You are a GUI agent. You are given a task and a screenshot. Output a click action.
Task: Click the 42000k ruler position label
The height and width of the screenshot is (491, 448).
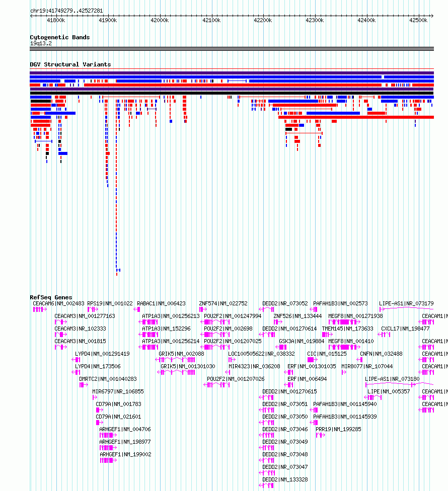pyautogui.click(x=160, y=20)
